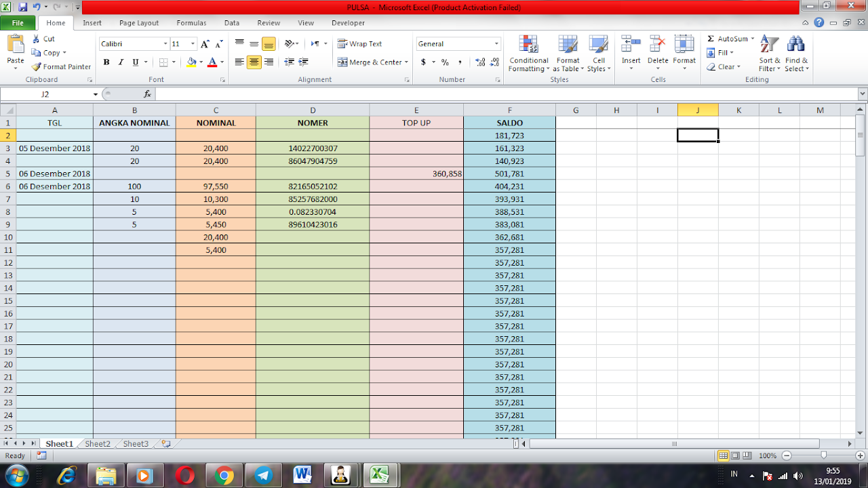
Task: Open the font size dropdown
Action: click(193, 44)
